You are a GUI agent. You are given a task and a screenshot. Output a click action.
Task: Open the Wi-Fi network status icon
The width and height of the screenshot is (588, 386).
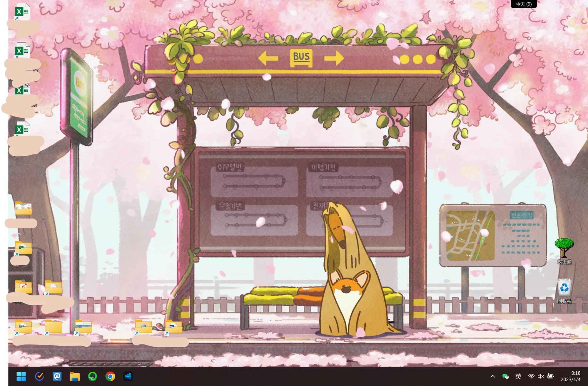click(531, 376)
